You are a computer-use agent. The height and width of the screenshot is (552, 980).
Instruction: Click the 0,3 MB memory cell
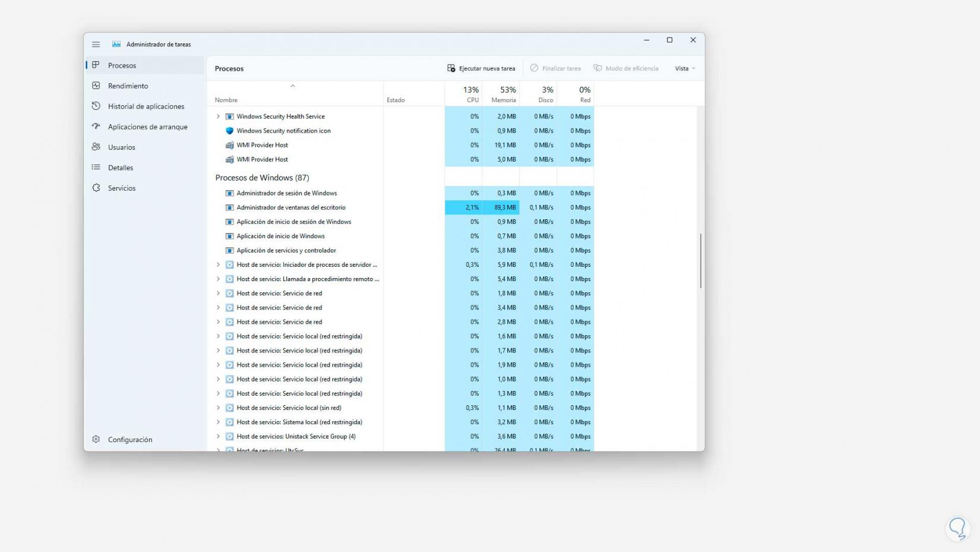click(501, 193)
